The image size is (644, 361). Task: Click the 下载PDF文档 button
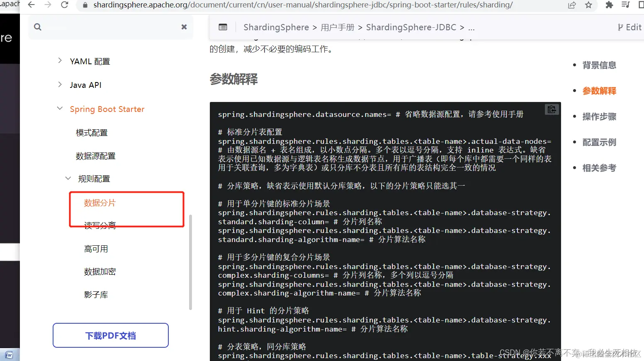click(x=110, y=335)
